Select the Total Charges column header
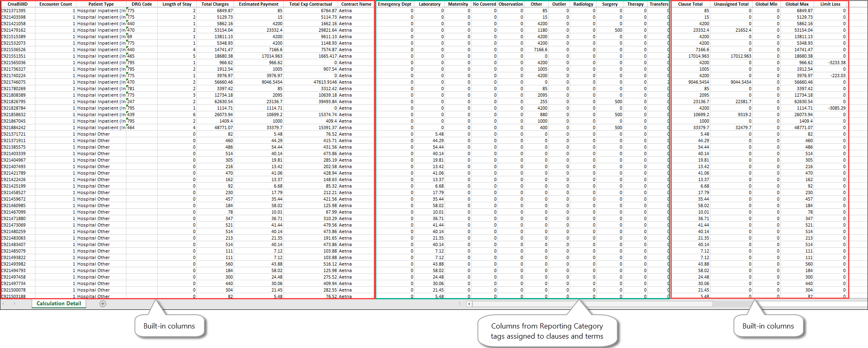 [215, 4]
